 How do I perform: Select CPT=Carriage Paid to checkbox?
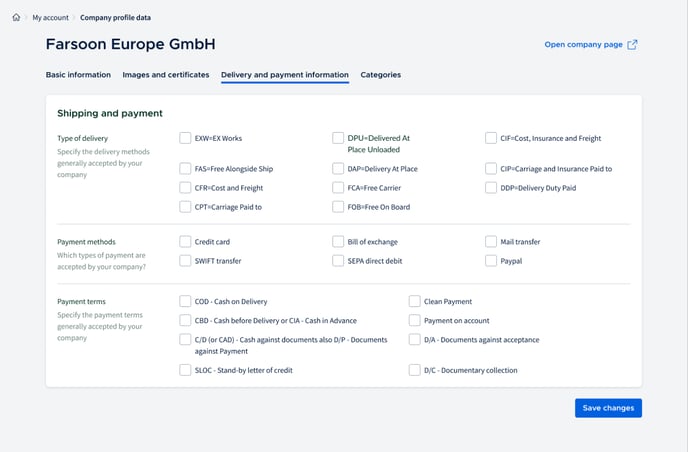click(185, 207)
